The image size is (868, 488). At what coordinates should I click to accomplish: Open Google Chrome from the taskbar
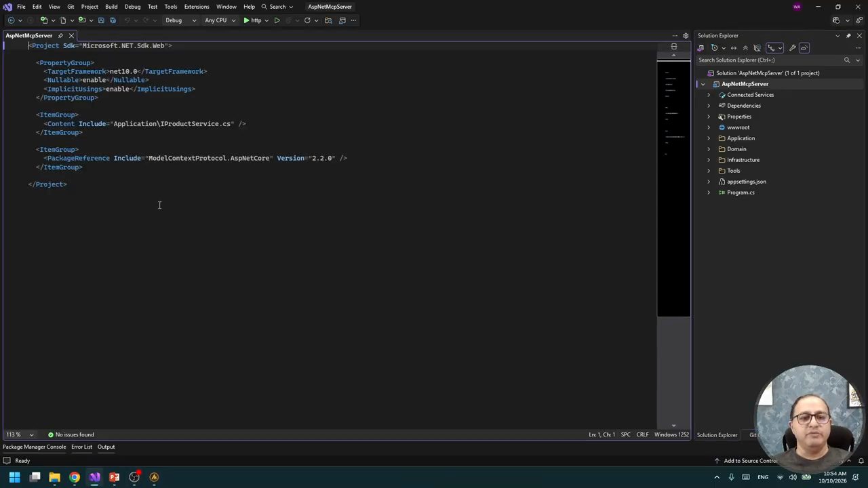(x=75, y=477)
